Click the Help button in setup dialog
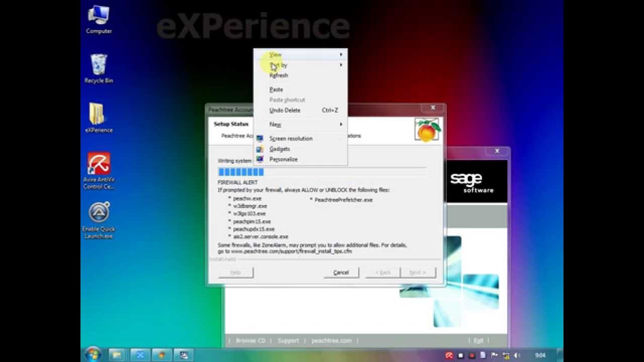Viewport: 644px width, 362px height. (x=235, y=273)
